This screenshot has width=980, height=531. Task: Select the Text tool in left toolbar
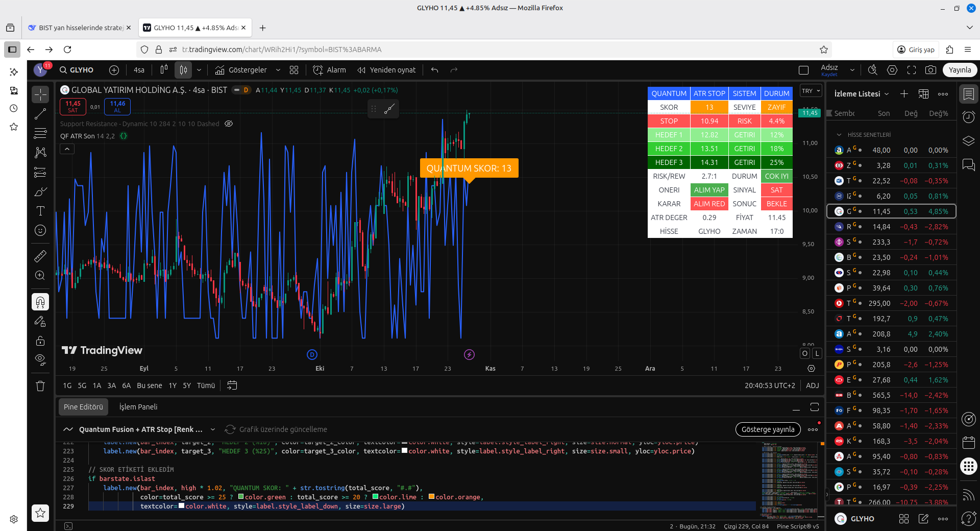[x=40, y=211]
